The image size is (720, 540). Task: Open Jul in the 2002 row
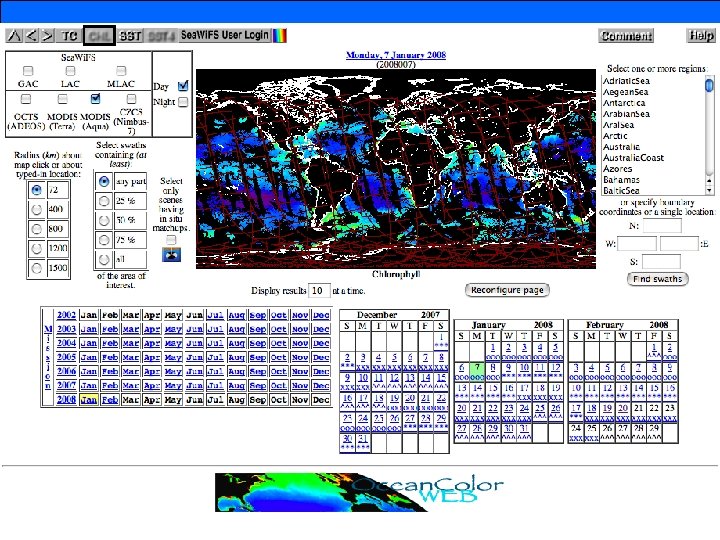click(215, 315)
